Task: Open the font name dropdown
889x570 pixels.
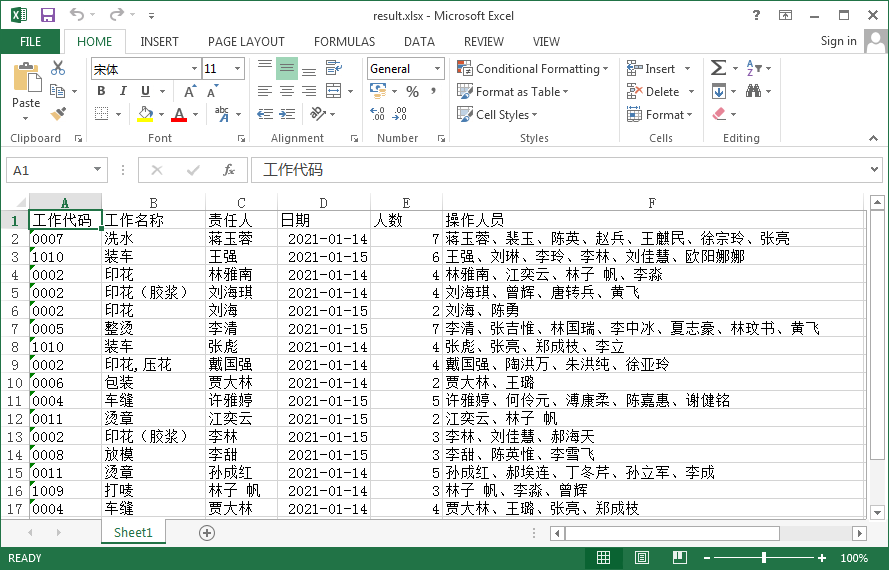Action: (194, 69)
